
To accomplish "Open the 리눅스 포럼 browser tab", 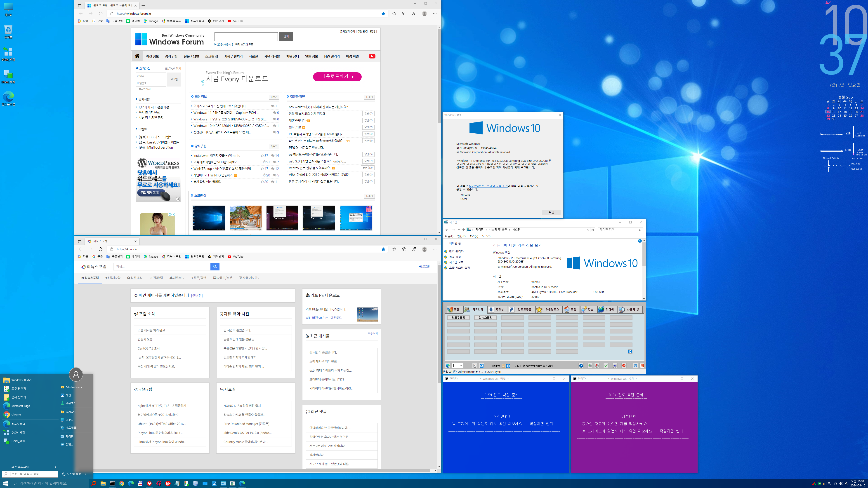I will tap(112, 241).
